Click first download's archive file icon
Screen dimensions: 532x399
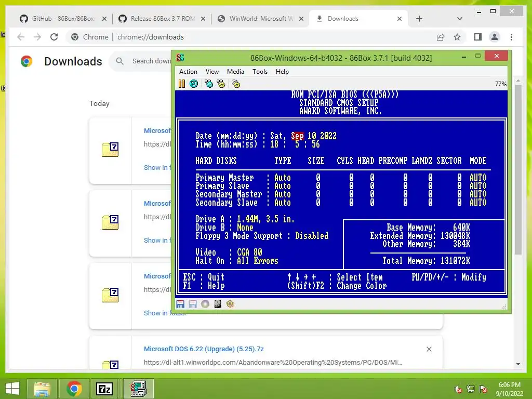[110, 150]
